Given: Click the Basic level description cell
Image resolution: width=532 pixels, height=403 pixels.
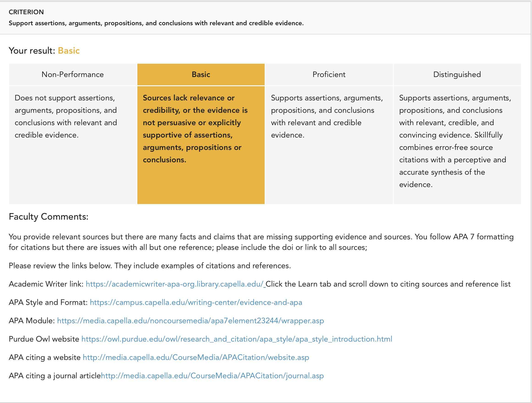Looking at the screenshot, I should click(x=201, y=145).
